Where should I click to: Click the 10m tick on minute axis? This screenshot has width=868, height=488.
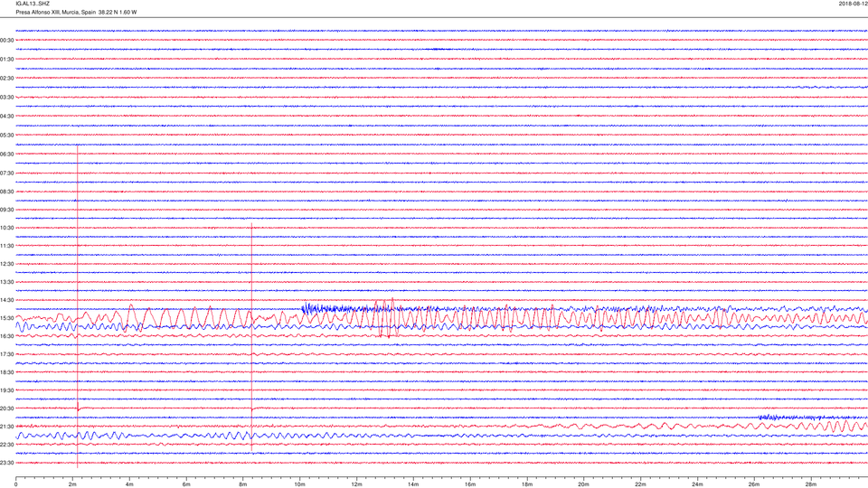pyautogui.click(x=299, y=484)
